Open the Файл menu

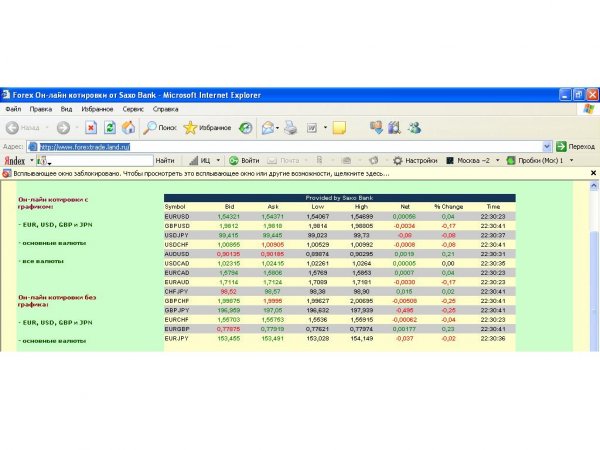pyautogui.click(x=13, y=109)
